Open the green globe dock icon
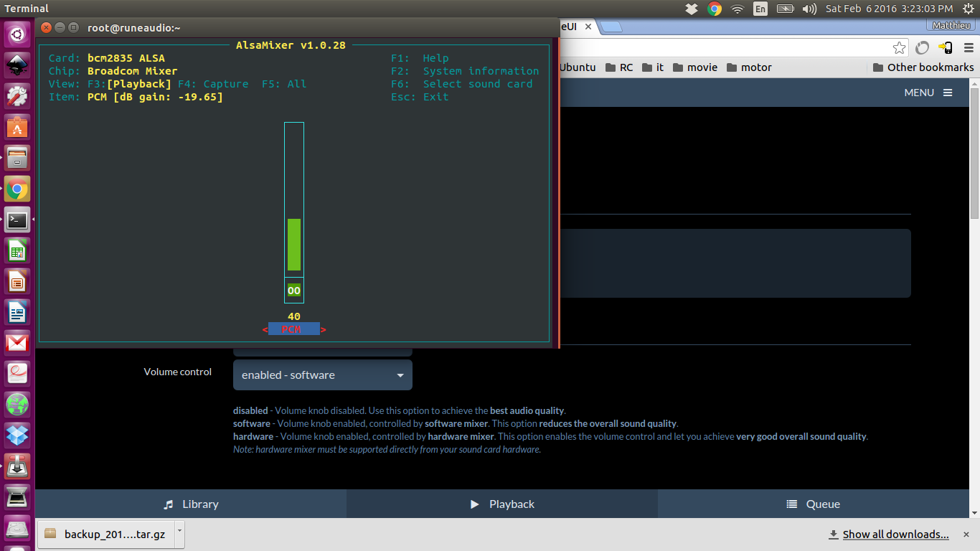The image size is (980, 551). (17, 405)
